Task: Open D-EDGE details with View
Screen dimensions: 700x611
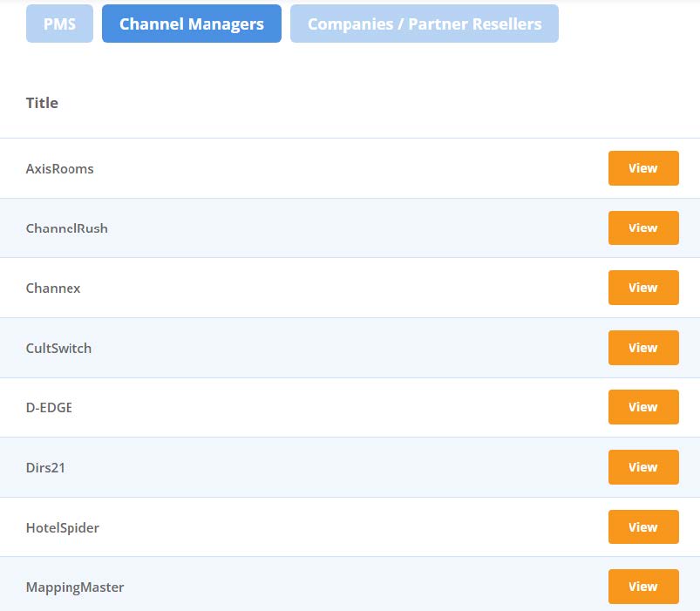Action: click(643, 407)
